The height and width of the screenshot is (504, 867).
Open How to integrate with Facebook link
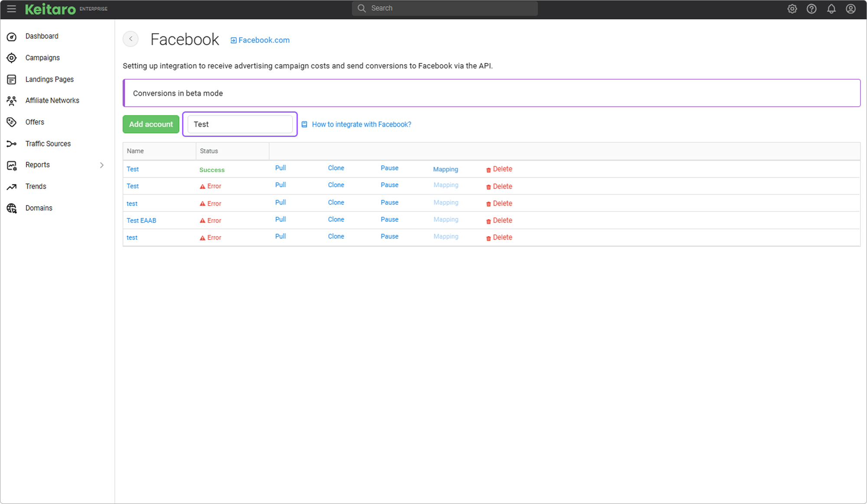pyautogui.click(x=362, y=124)
